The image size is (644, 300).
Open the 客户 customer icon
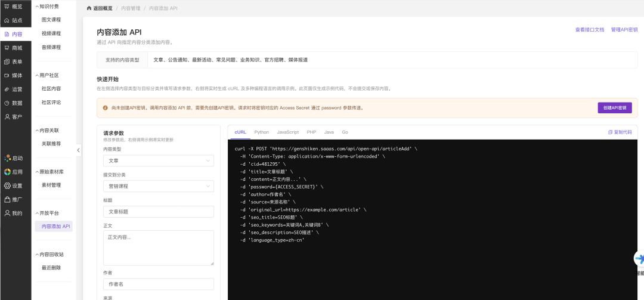coord(7,117)
